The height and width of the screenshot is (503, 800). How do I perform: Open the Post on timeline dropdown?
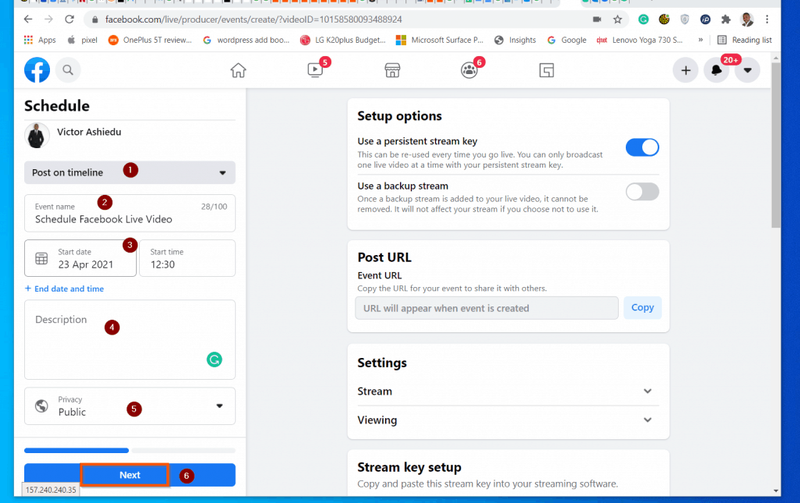click(x=130, y=172)
